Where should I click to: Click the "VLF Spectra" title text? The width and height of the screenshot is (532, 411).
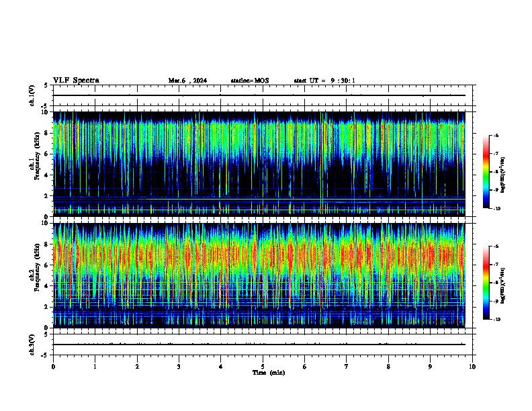tap(76, 81)
